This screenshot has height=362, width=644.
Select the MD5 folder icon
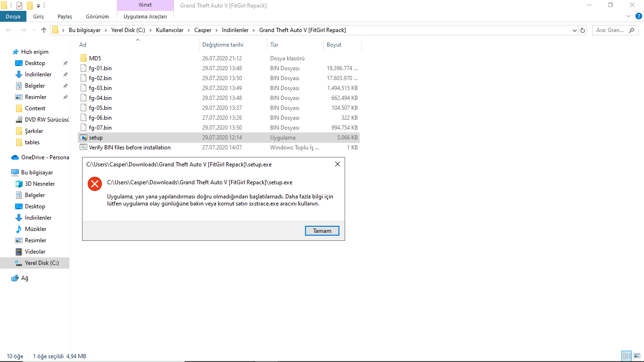pos(83,58)
